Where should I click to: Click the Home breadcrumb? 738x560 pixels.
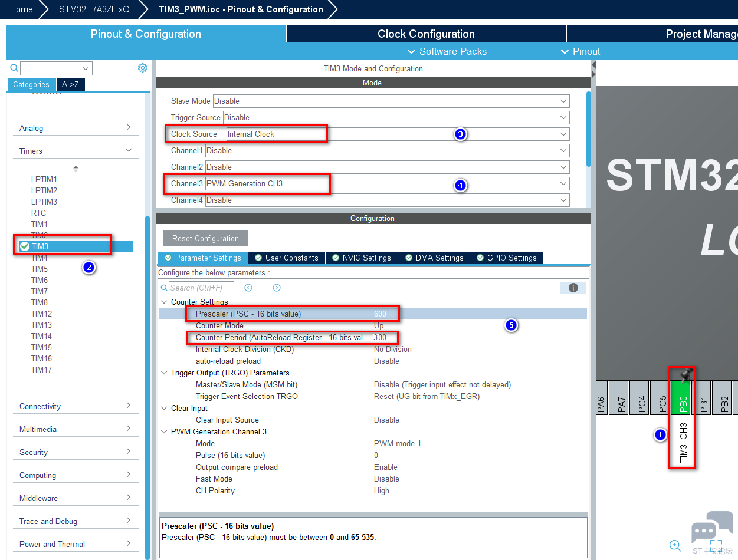21,9
